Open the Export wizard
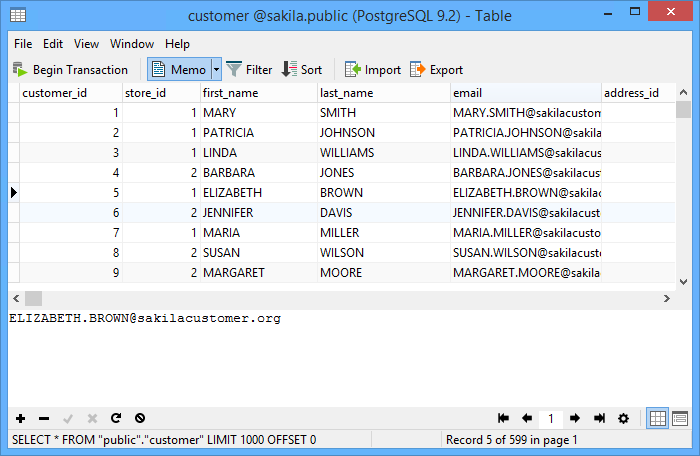Image resolution: width=700 pixels, height=456 pixels. pos(437,70)
